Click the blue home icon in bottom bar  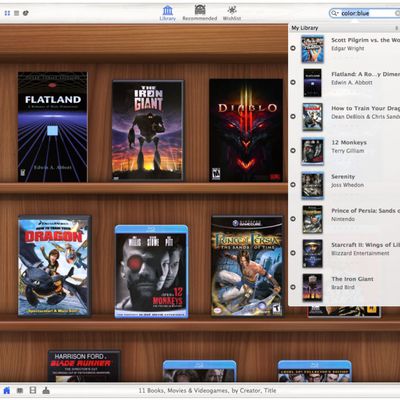click(7, 390)
